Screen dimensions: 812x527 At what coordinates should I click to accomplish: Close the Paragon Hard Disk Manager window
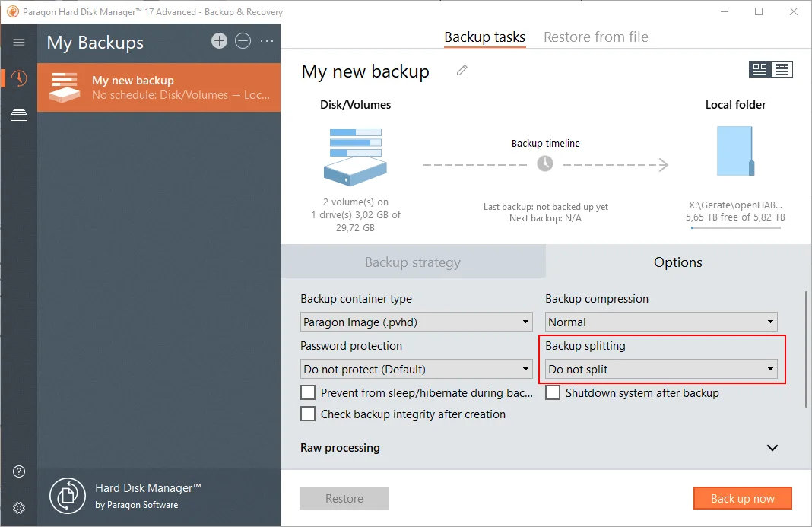pyautogui.click(x=793, y=11)
